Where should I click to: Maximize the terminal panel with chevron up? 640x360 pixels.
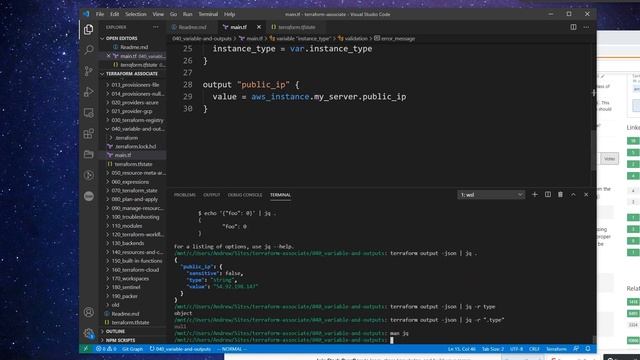573,195
